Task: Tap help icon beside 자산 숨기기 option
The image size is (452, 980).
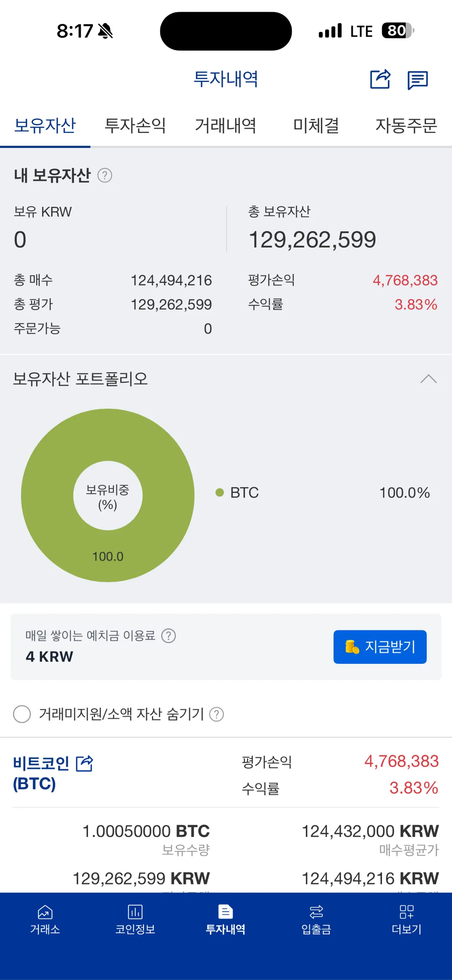Action: [216, 714]
